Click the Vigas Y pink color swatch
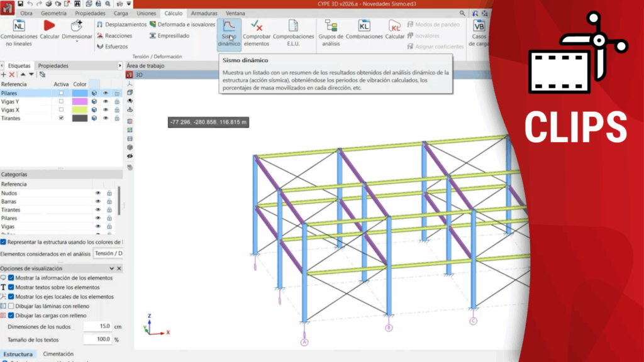This screenshot has height=362, width=644. [x=80, y=102]
